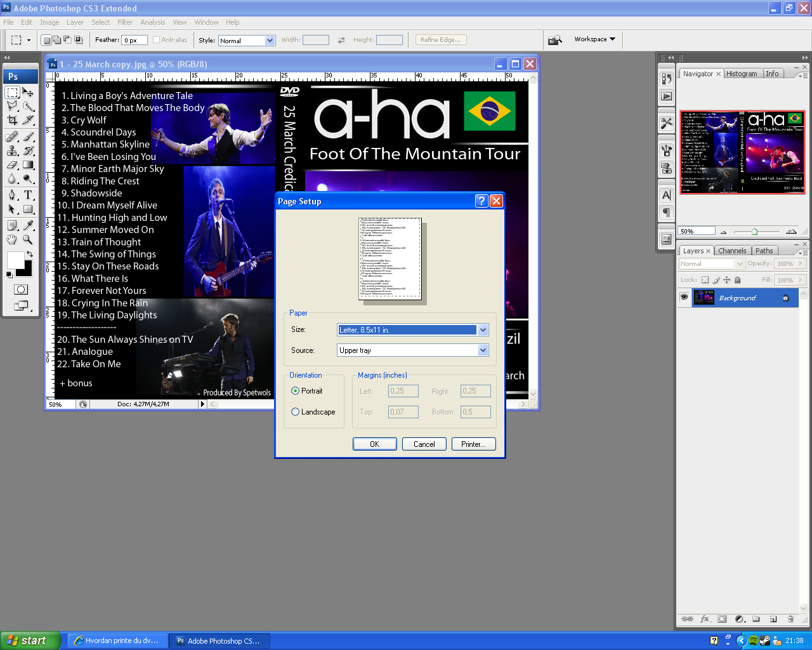Select the Notes tool

pos(12,225)
